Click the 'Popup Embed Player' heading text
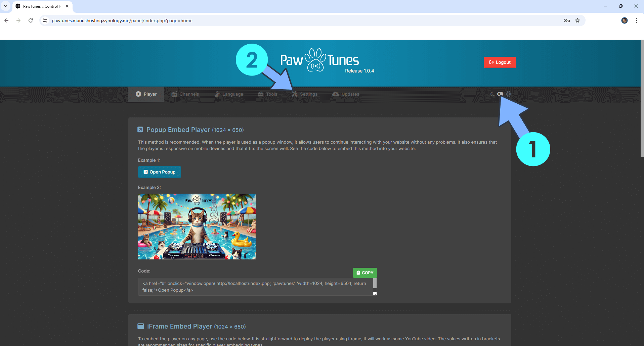 [x=178, y=130]
